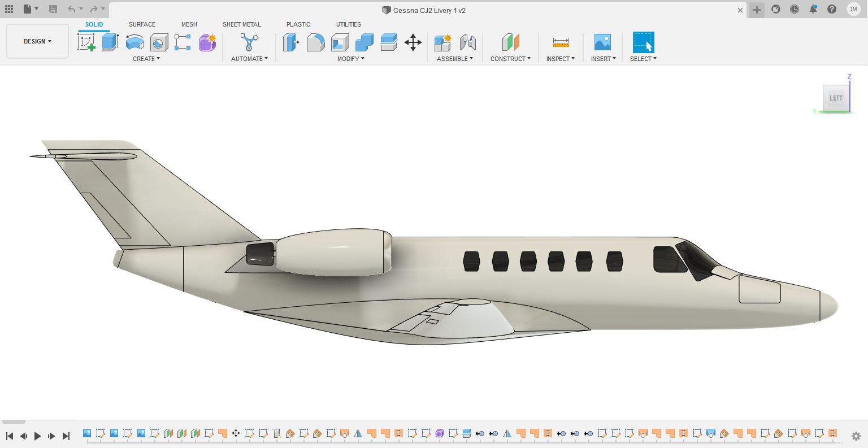Play the timeline history

click(x=38, y=436)
